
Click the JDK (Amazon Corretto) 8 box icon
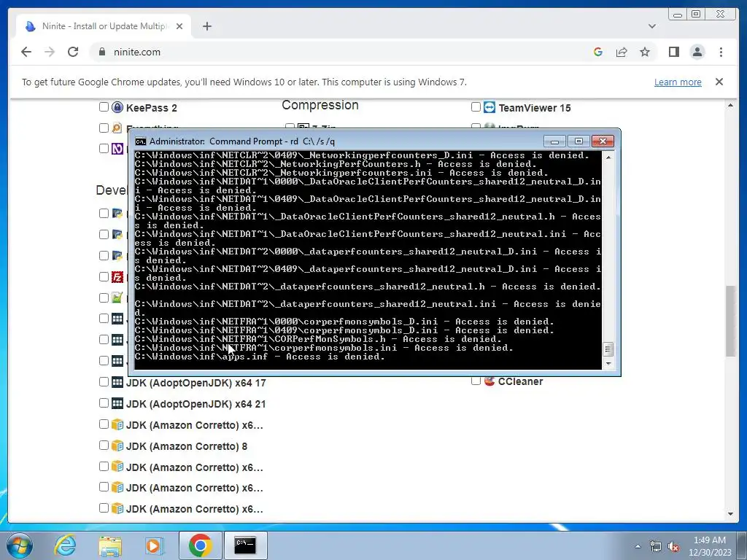pos(117,446)
